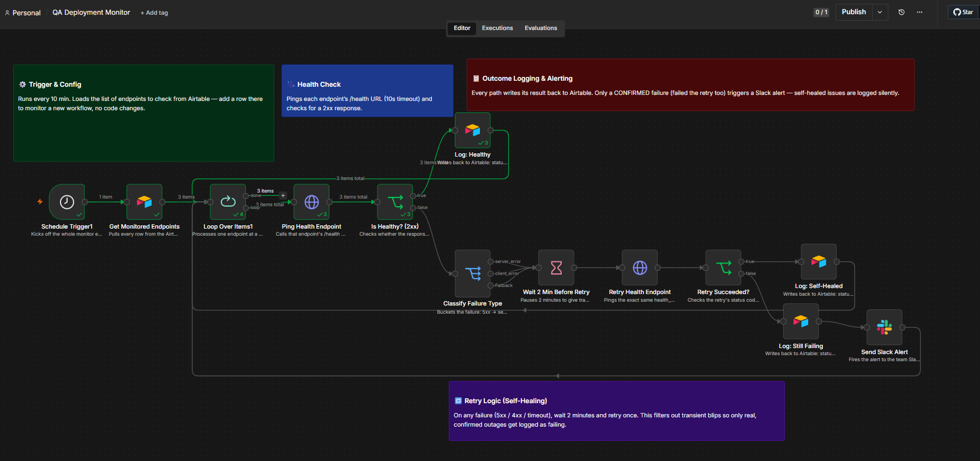Switch to the Evaluations tab
Image resolution: width=980 pixels, height=461 pixels.
[x=541, y=28]
